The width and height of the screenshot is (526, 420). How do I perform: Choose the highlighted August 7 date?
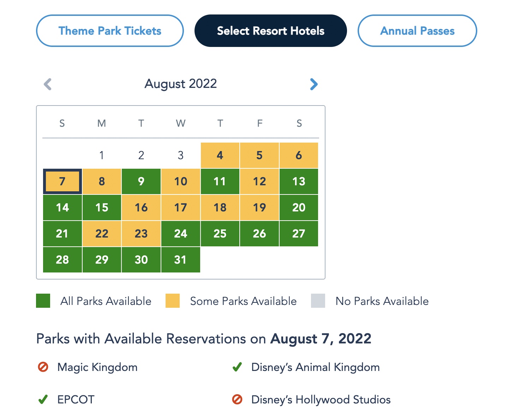[62, 181]
